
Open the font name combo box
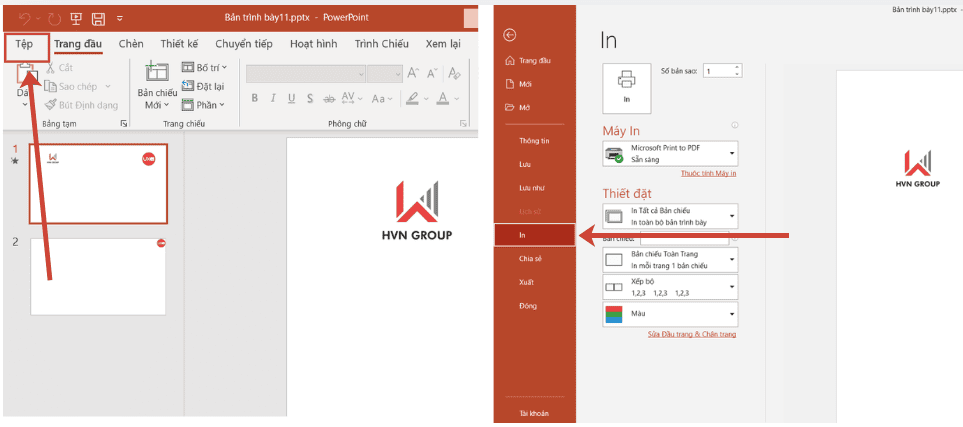pyautogui.click(x=306, y=74)
